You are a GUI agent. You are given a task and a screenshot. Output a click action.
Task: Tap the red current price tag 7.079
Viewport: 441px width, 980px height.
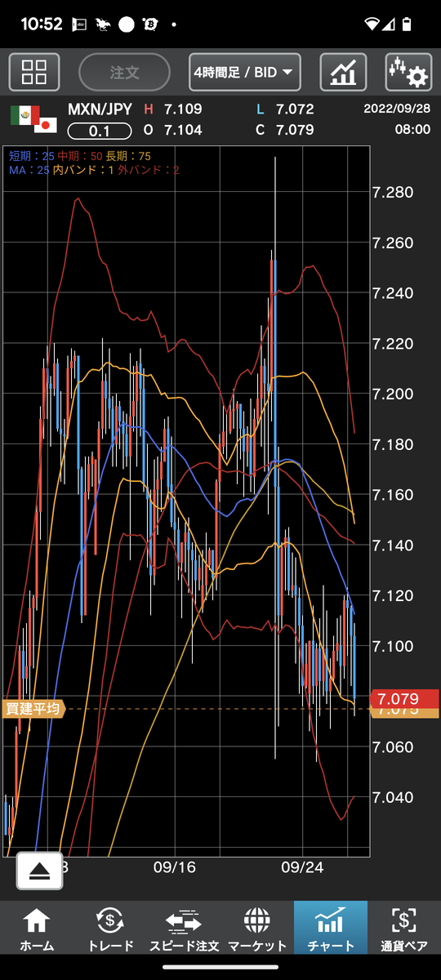click(404, 699)
